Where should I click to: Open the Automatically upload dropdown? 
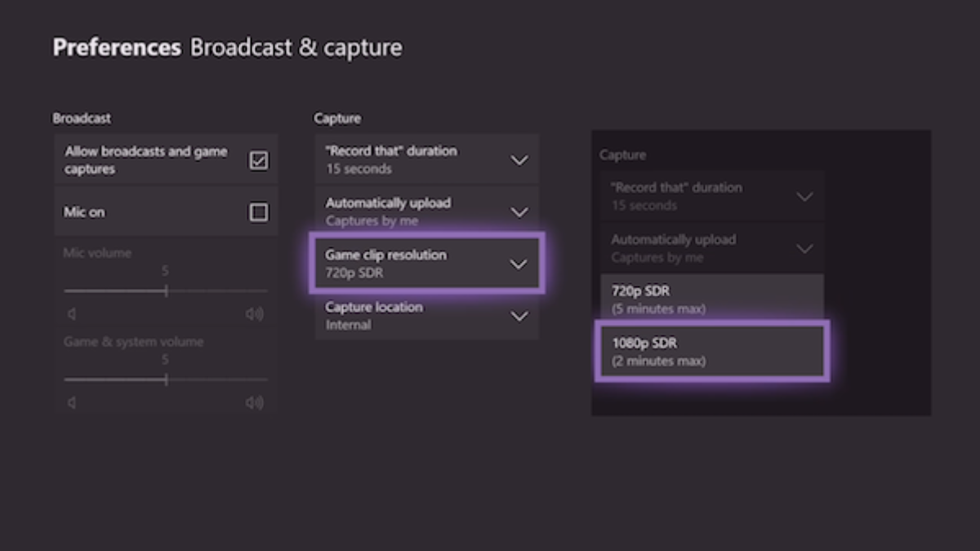[x=519, y=212]
